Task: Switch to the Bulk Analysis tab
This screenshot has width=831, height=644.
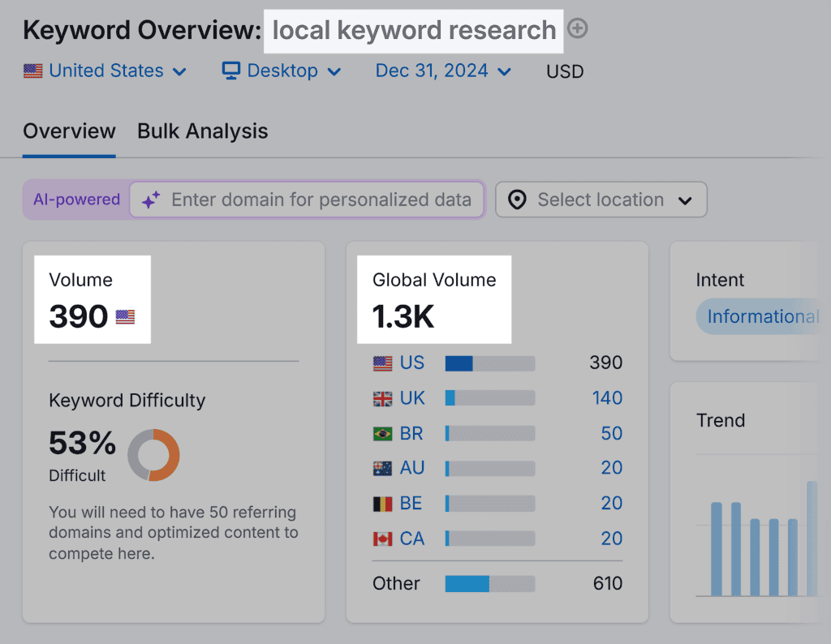Action: coord(202,131)
